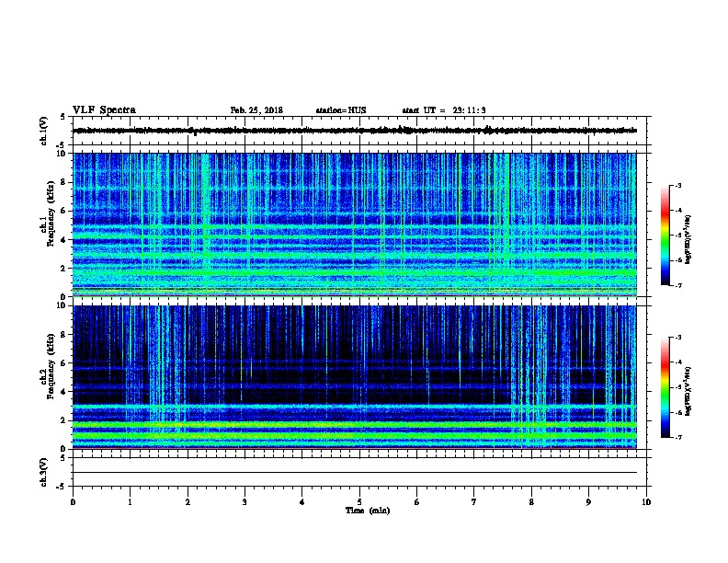Click inside the ch.2 spectrogram plot
This screenshot has height=563, width=728.
click(355, 377)
